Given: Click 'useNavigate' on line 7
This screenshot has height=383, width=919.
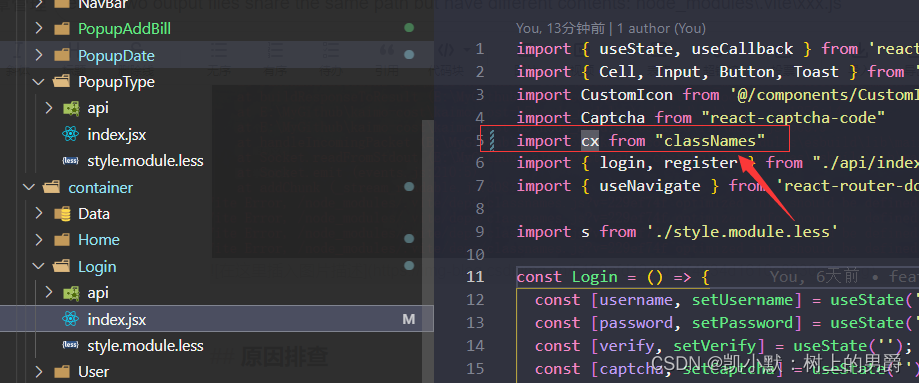Looking at the screenshot, I should [x=650, y=186].
